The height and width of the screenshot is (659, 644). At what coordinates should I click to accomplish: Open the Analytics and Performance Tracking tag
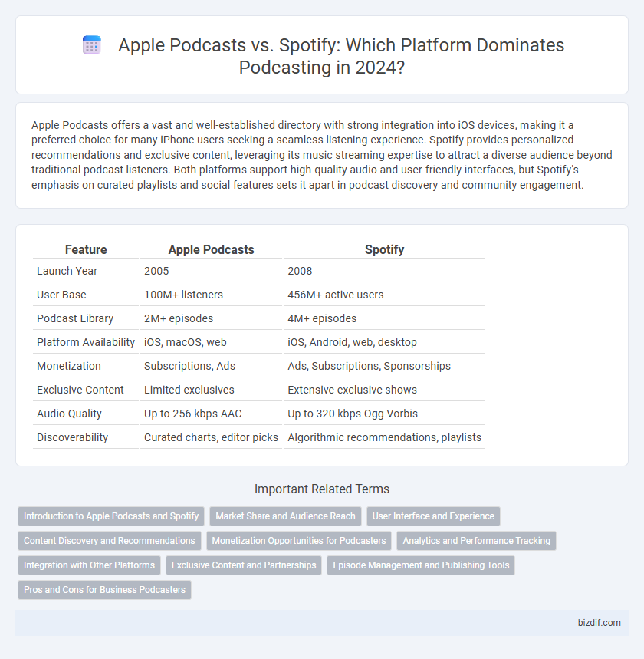[x=476, y=541]
